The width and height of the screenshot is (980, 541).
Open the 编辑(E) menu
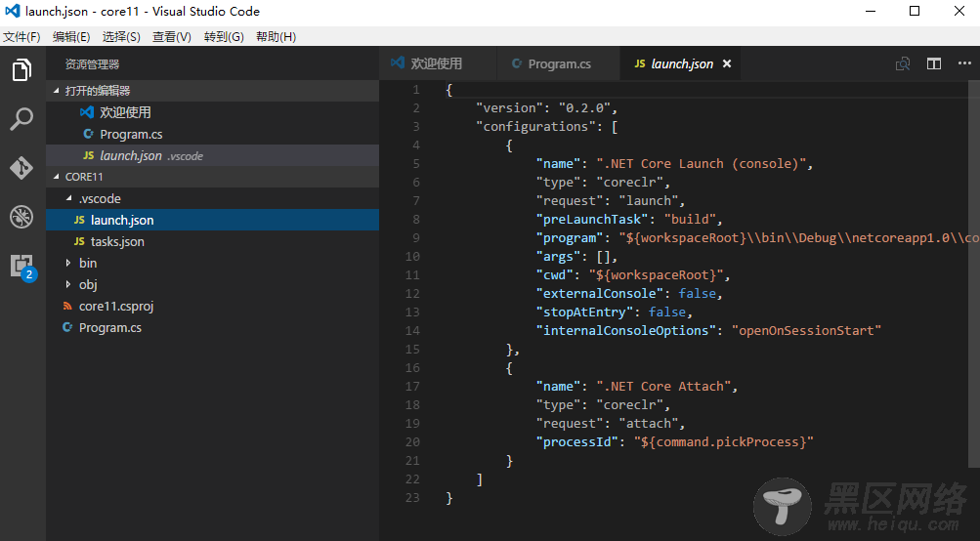click(x=71, y=37)
